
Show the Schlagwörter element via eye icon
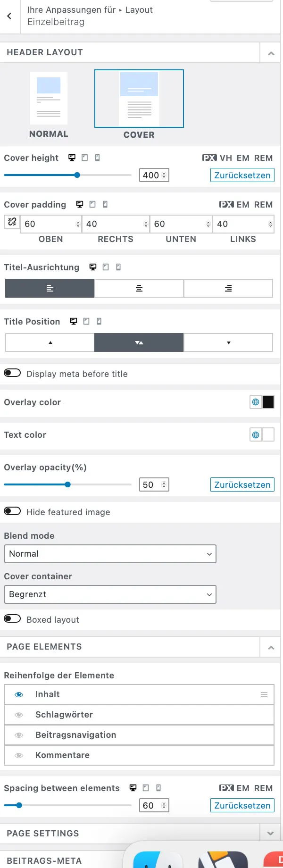(x=19, y=715)
